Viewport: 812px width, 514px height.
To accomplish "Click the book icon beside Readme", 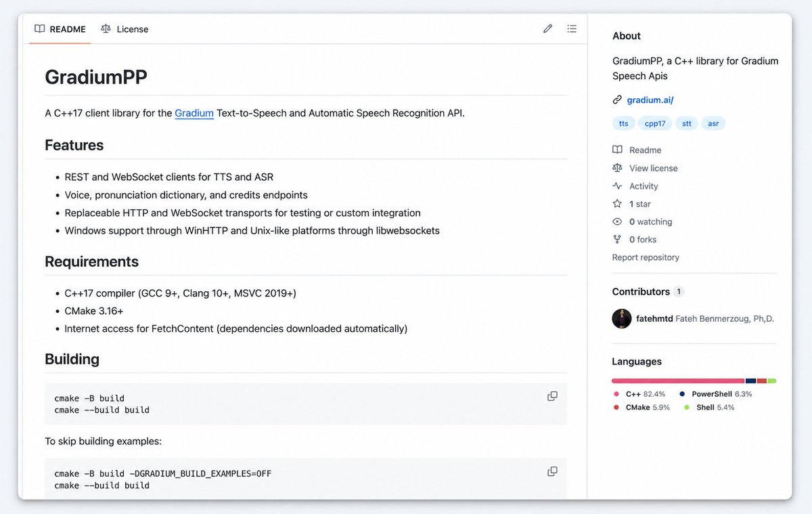I will (x=617, y=150).
